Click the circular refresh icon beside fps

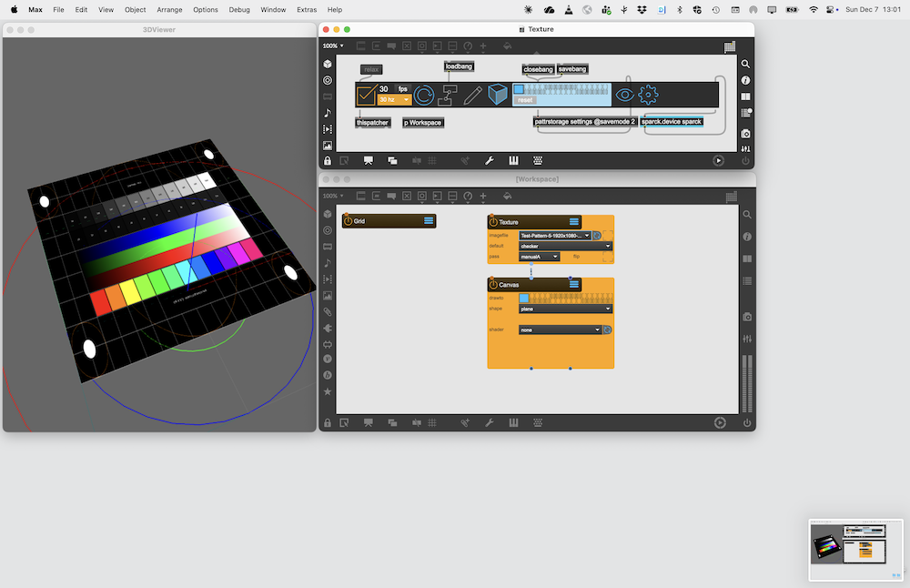424,94
